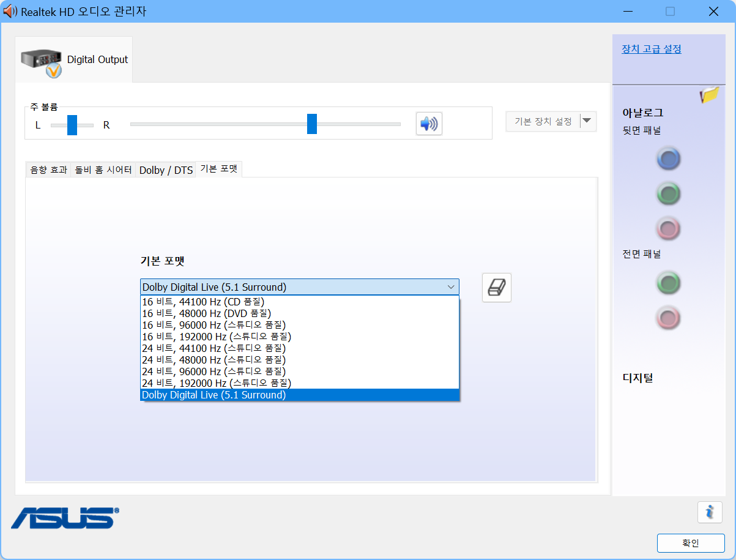Click the main volume slider handle
Screen dimensions: 736x560
point(312,124)
